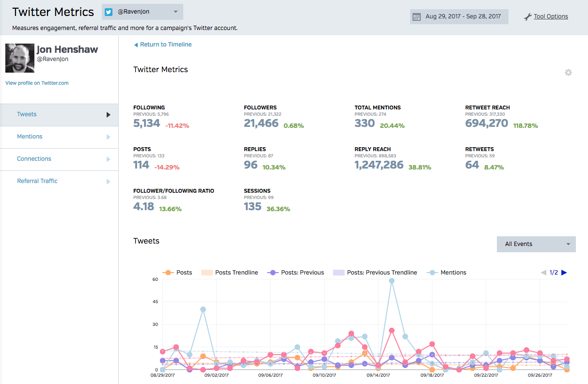Click the back arrow beside Return to Timeline
Screen dimensions: 588x384
click(136, 45)
